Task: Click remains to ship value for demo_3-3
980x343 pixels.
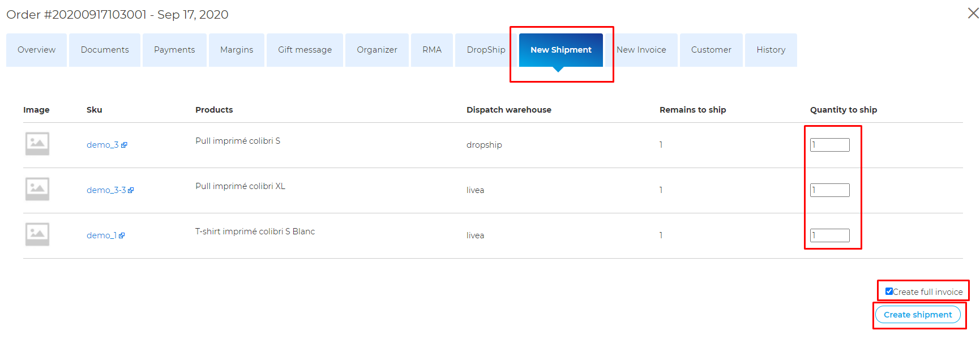Action: point(661,190)
